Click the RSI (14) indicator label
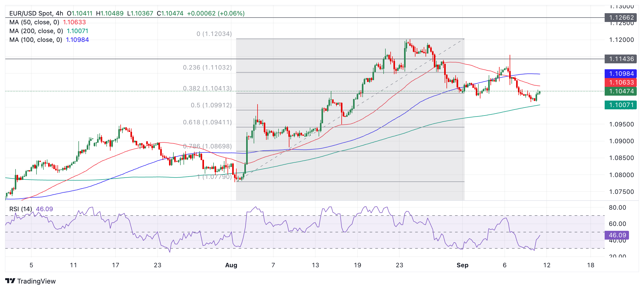The image size is (644, 290). (21, 209)
